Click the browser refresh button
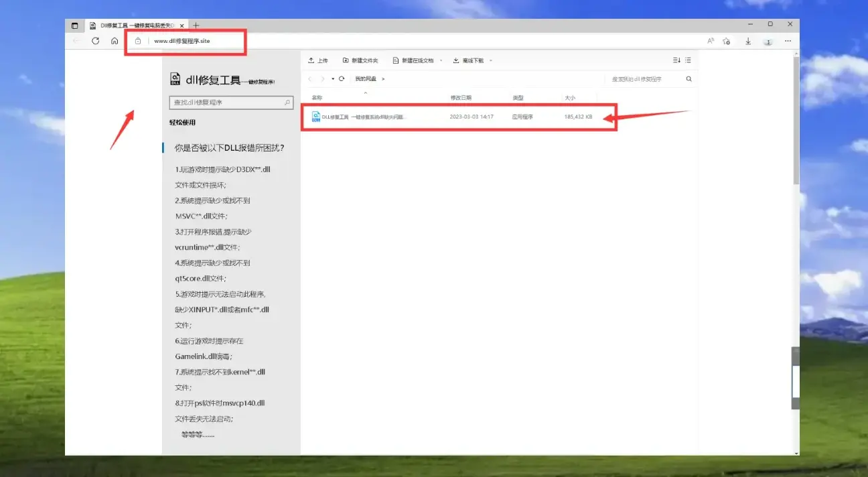 point(96,41)
